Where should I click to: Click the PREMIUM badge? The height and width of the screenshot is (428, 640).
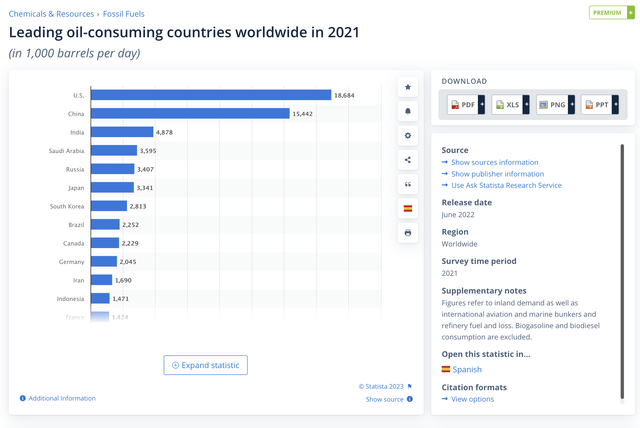click(x=611, y=13)
